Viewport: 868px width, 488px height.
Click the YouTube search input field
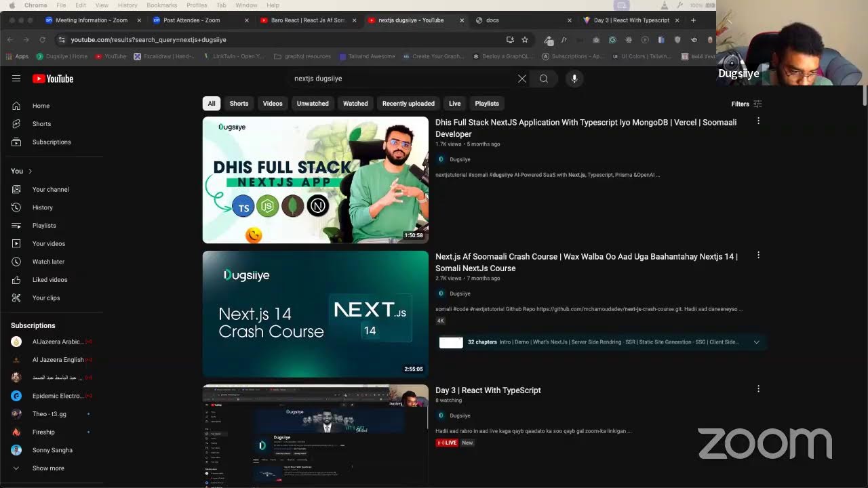(402, 79)
